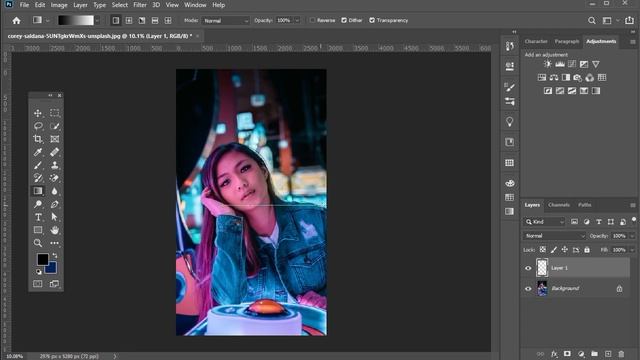Open the Edit Toolbar three-dots icon
The width and height of the screenshot is (640, 360).
point(54,243)
